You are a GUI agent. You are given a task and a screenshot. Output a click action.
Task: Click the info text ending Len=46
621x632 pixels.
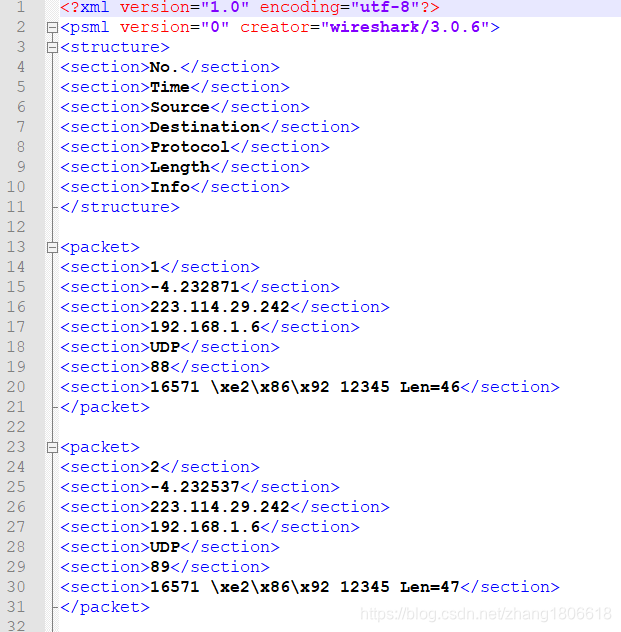pyautogui.click(x=305, y=387)
